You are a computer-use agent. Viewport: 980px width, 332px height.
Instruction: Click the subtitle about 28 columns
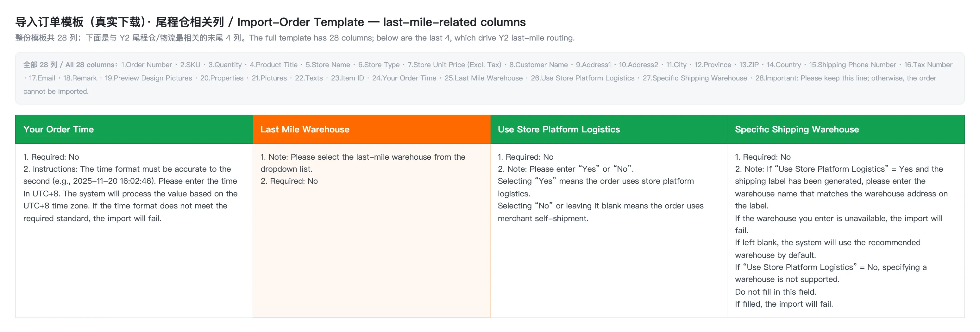[295, 38]
